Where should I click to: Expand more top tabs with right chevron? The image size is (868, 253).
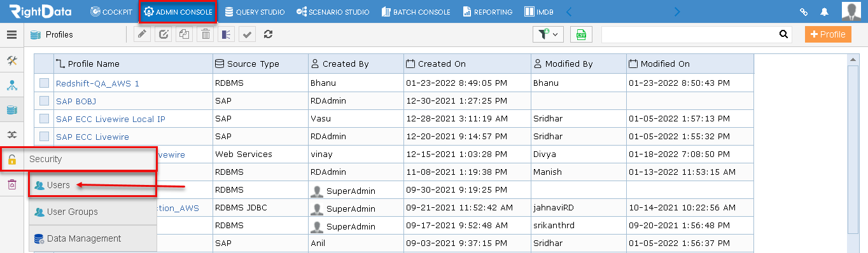tap(677, 11)
